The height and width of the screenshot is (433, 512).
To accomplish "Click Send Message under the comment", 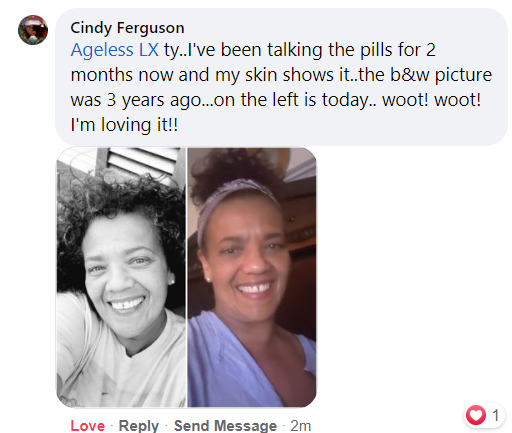I will pos(225,426).
